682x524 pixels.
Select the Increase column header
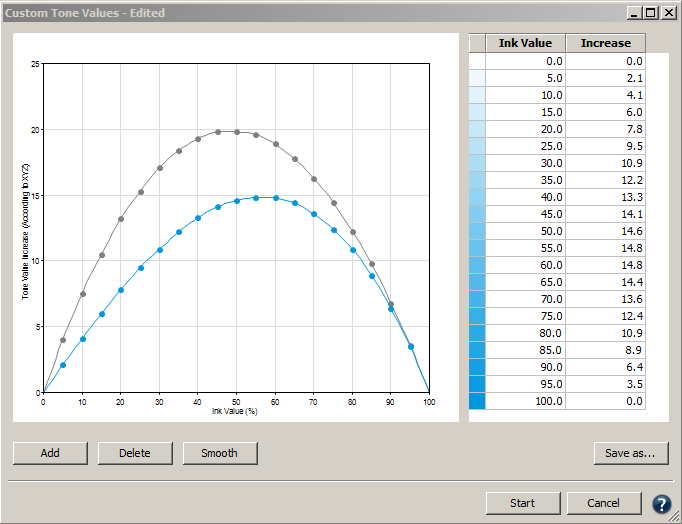605,43
